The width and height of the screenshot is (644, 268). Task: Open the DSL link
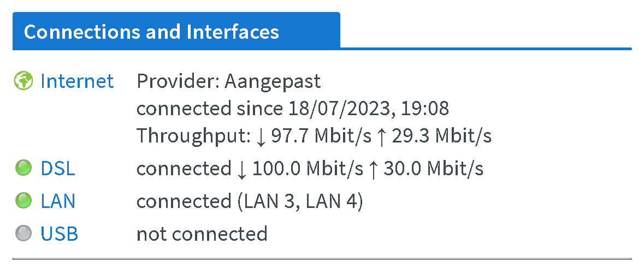(x=58, y=169)
